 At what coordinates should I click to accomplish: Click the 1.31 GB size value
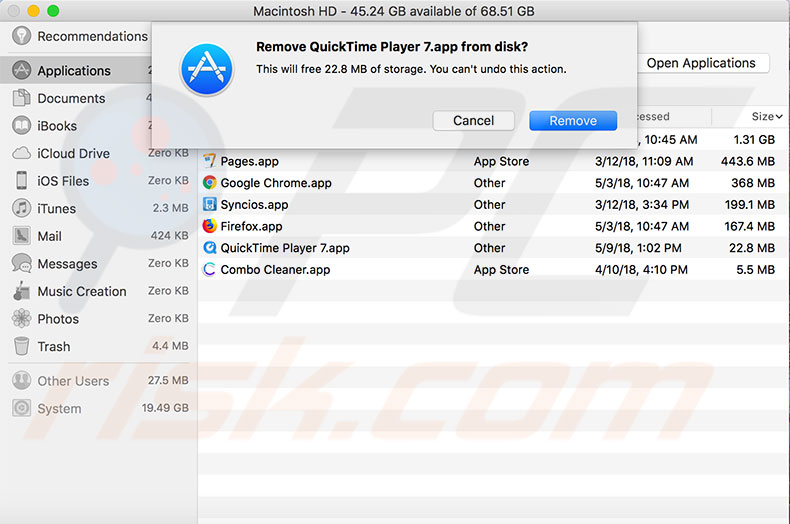754,140
